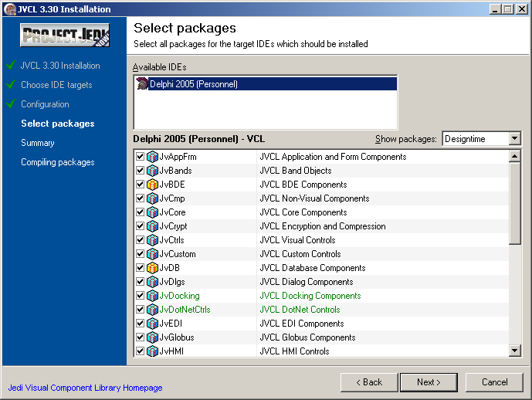The image size is (532, 400).
Task: Click the JvCore package icon
Action: pos(152,212)
